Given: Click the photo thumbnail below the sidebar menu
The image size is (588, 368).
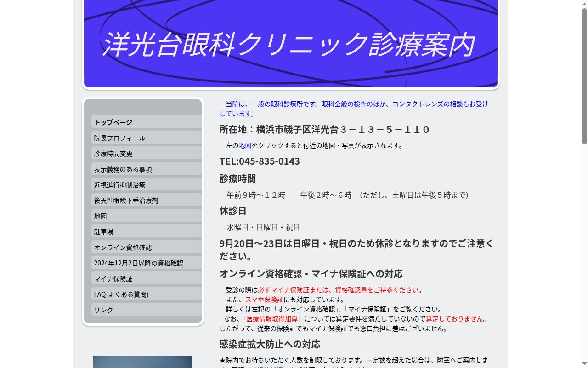Looking at the screenshot, I should 143,362.
